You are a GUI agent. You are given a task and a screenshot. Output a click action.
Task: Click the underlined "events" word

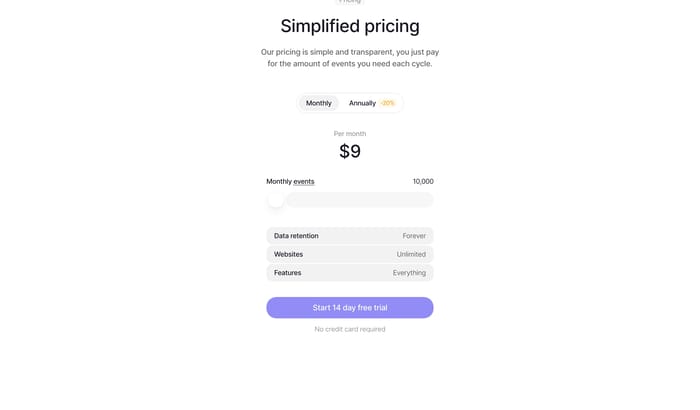[x=304, y=182]
